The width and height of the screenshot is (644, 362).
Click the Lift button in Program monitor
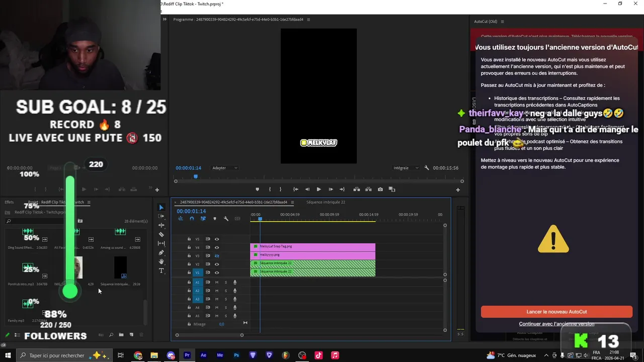[x=356, y=190]
